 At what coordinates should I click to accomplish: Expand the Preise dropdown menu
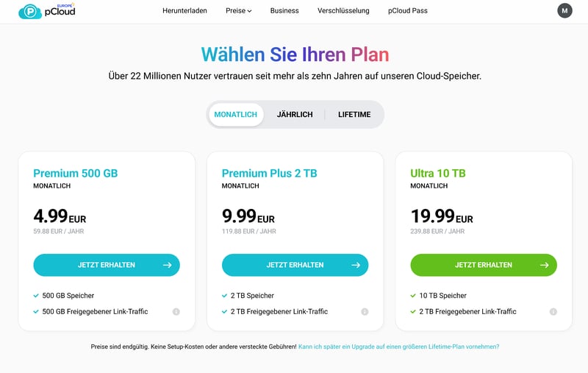coord(239,11)
